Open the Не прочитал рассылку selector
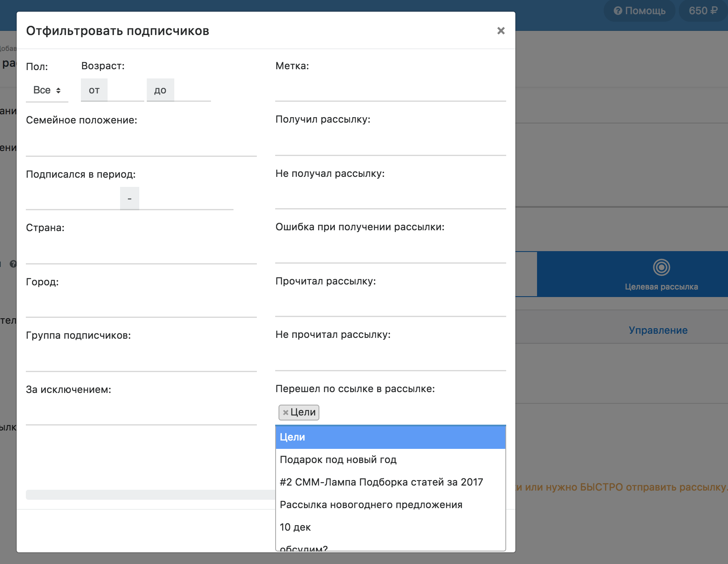 point(391,359)
